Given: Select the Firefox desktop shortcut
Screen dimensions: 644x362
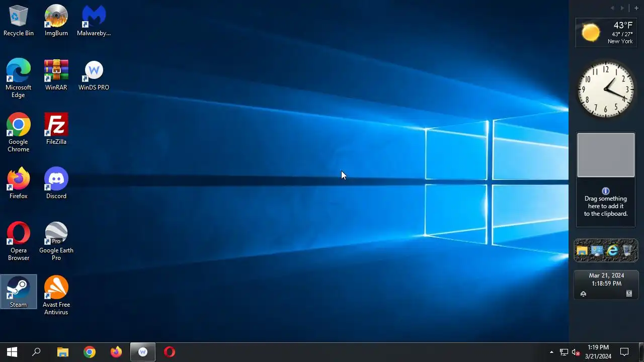Looking at the screenshot, I should 18,184.
